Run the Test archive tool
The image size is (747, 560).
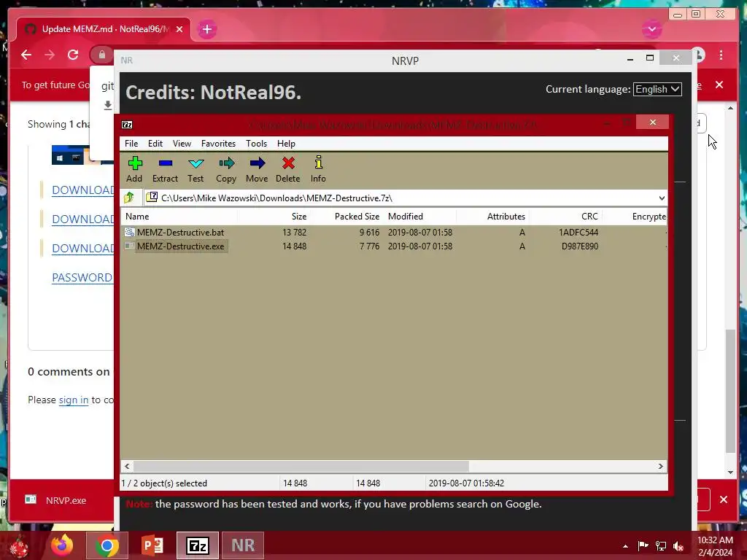tap(196, 169)
